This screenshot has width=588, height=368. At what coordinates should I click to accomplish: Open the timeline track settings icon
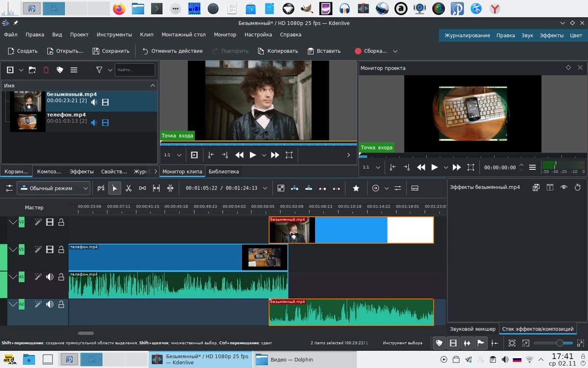[9, 188]
